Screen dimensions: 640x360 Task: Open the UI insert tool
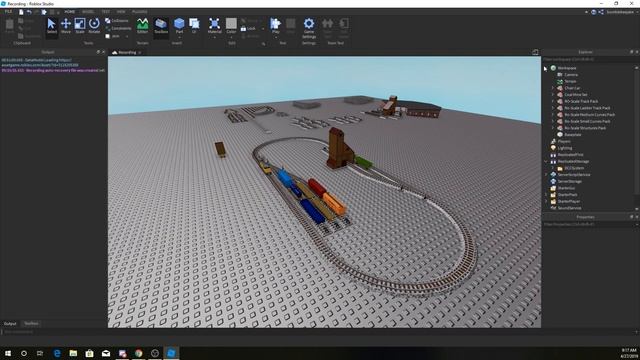[x=194, y=25]
